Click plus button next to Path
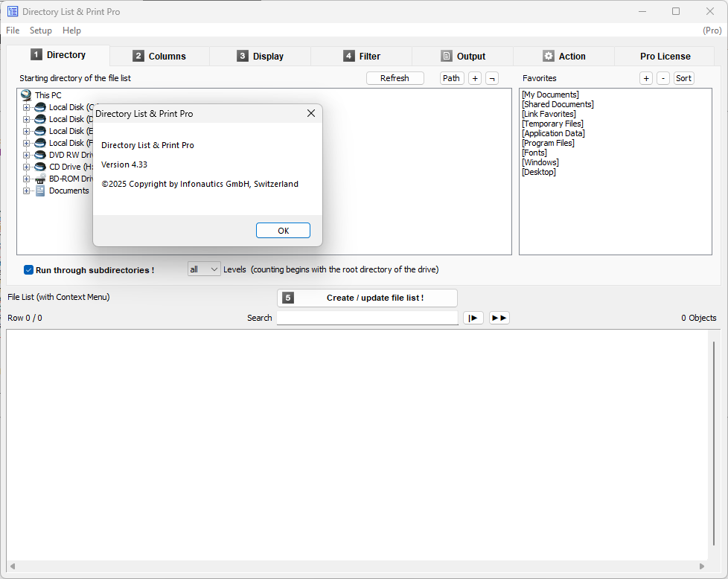Screen dimensions: 728x579 pyautogui.click(x=475, y=78)
